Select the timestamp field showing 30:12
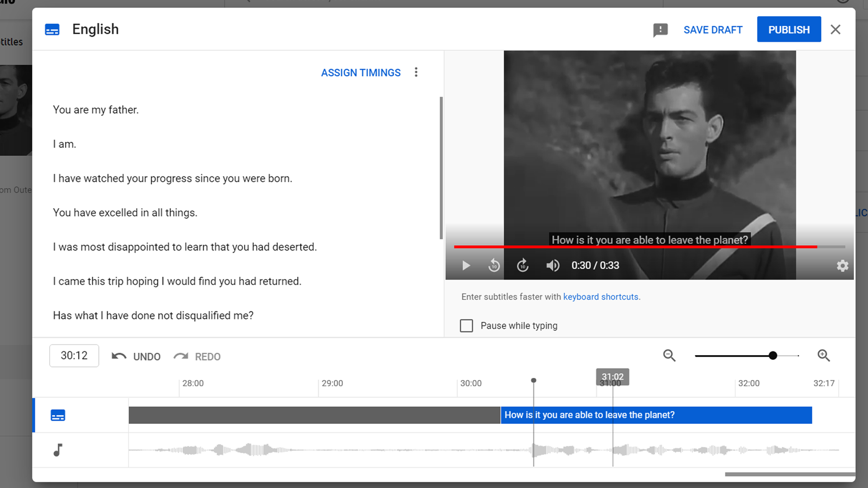This screenshot has width=868, height=488. tap(74, 356)
